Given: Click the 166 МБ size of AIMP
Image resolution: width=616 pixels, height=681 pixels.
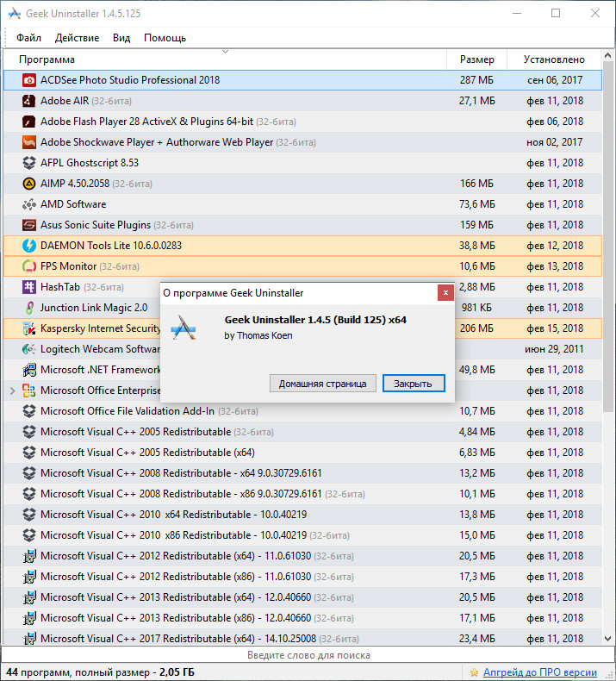Looking at the screenshot, I should click(x=476, y=184).
